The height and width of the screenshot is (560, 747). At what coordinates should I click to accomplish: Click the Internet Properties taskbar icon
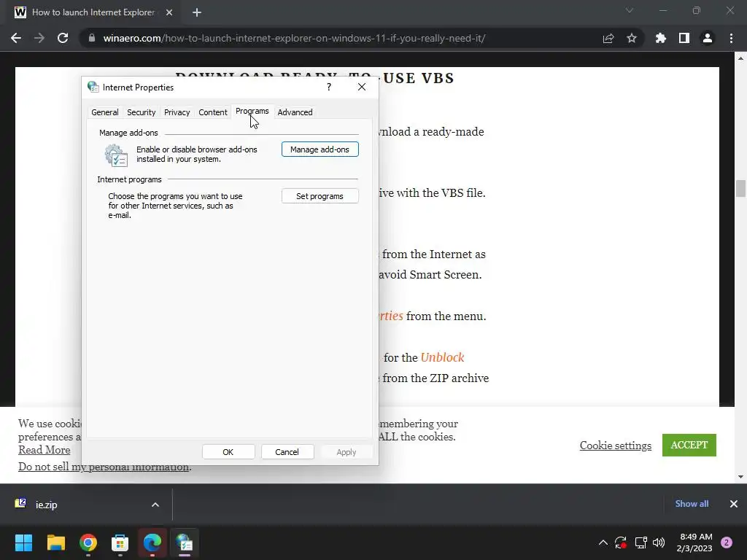[185, 542]
